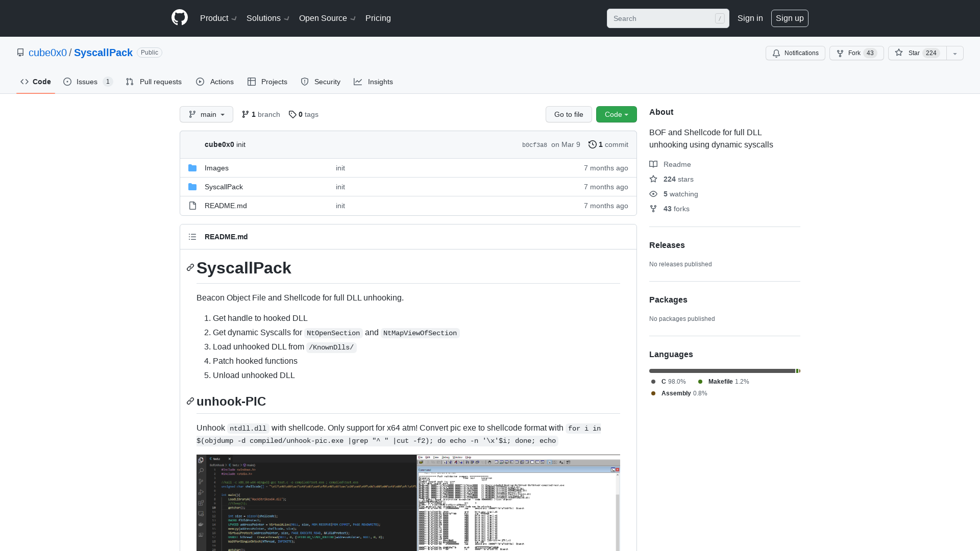The image size is (980, 551).
Task: Expand the Open Source menu
Action: (328, 18)
